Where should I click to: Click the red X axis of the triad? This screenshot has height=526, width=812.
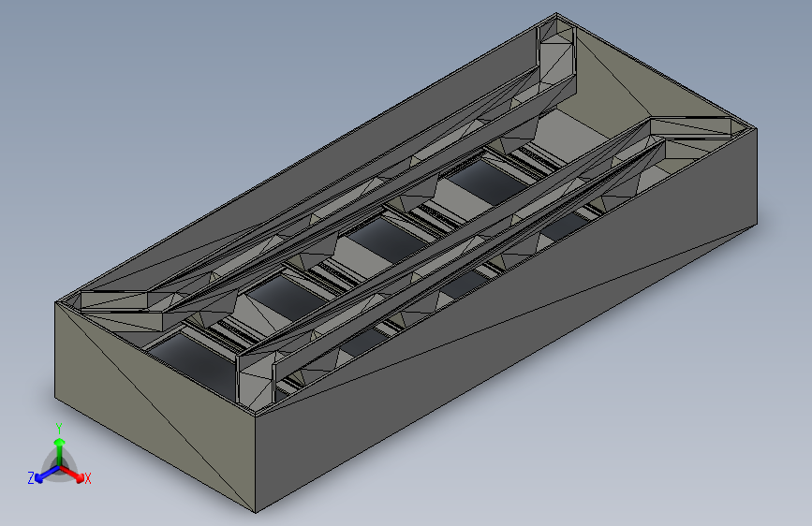pyautogui.click(x=72, y=474)
